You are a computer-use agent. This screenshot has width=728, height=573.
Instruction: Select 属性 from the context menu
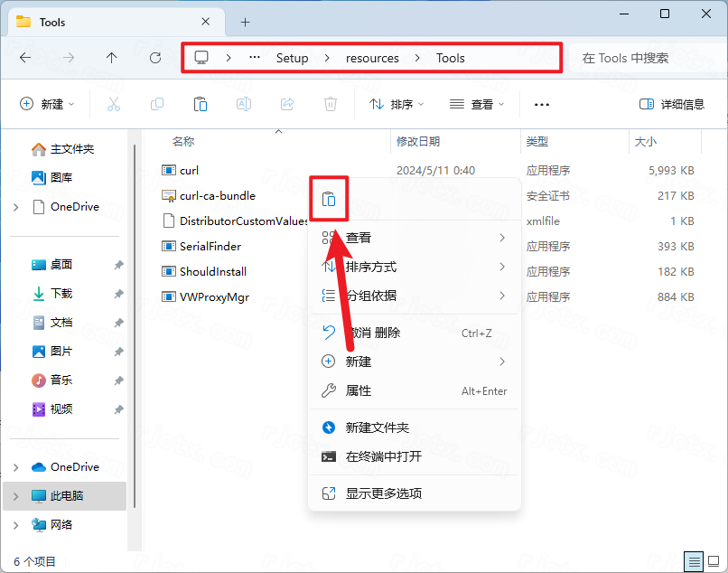click(x=359, y=390)
